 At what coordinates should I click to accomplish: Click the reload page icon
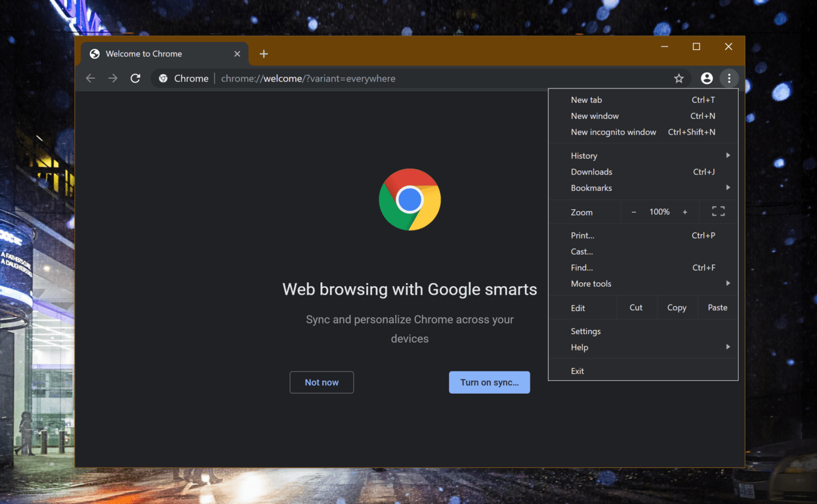point(135,79)
